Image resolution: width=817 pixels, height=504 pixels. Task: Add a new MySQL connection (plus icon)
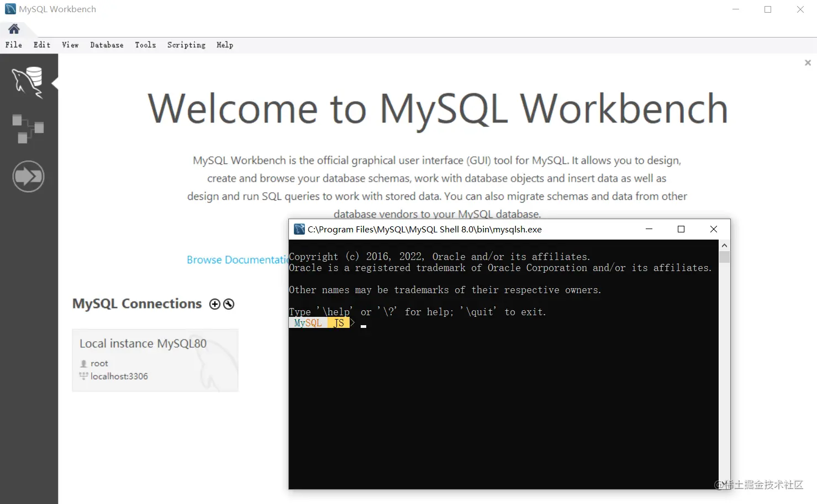click(215, 304)
